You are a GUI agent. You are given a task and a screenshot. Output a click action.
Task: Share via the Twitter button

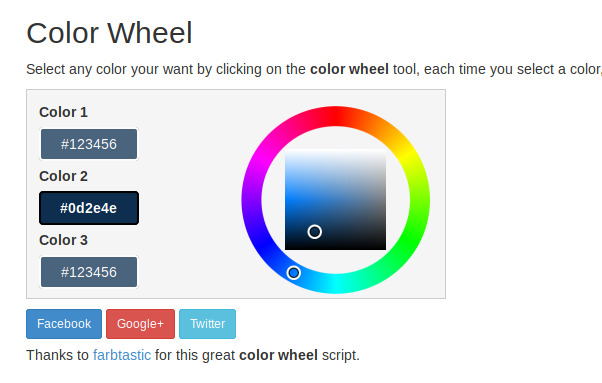point(207,324)
